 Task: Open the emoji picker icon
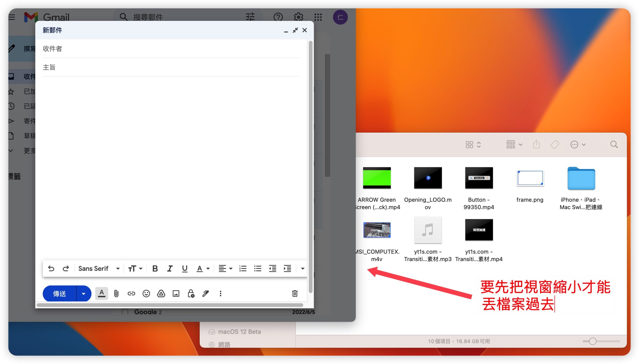pyautogui.click(x=146, y=293)
